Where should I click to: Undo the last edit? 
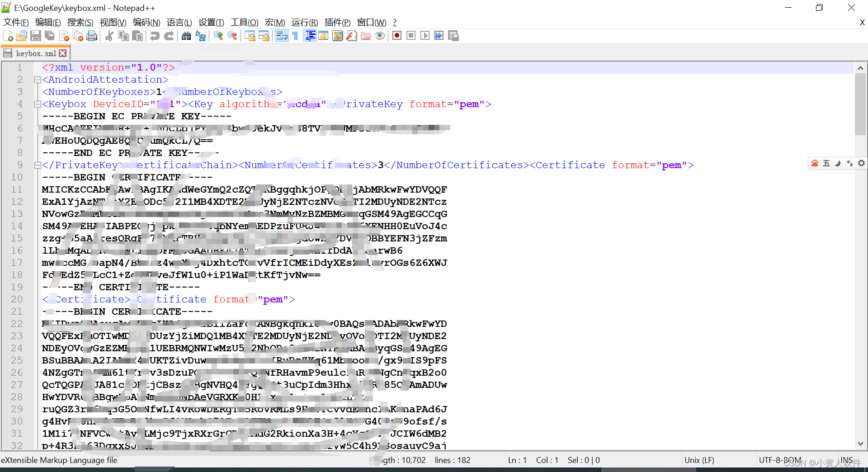tap(154, 36)
